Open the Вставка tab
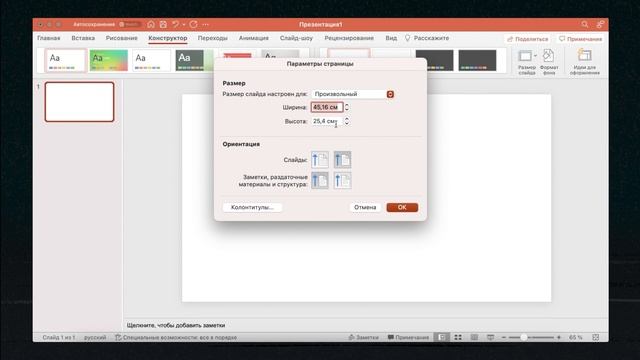This screenshot has width=640, height=360. [83, 38]
